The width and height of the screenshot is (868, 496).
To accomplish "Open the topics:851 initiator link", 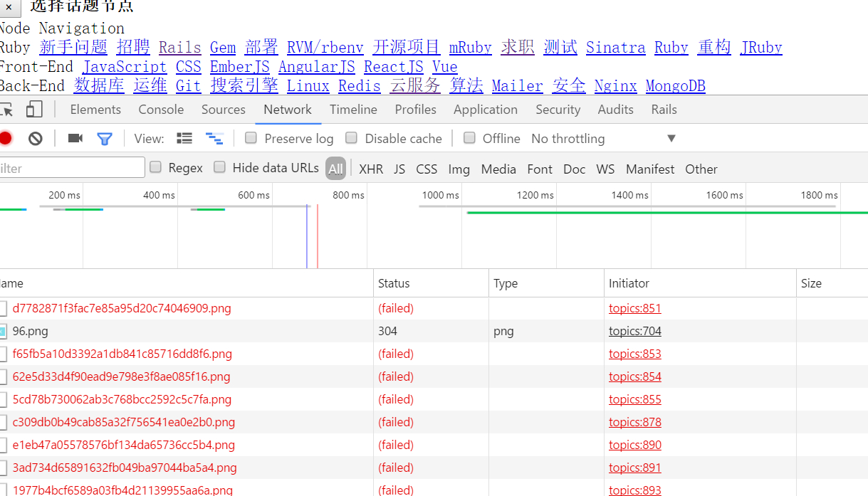I will tap(635, 308).
